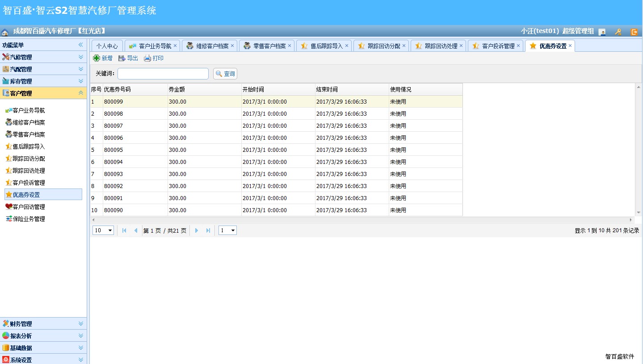This screenshot has height=364, width=643.
Task: Expand the 基础数据 menu section
Action: [43, 348]
